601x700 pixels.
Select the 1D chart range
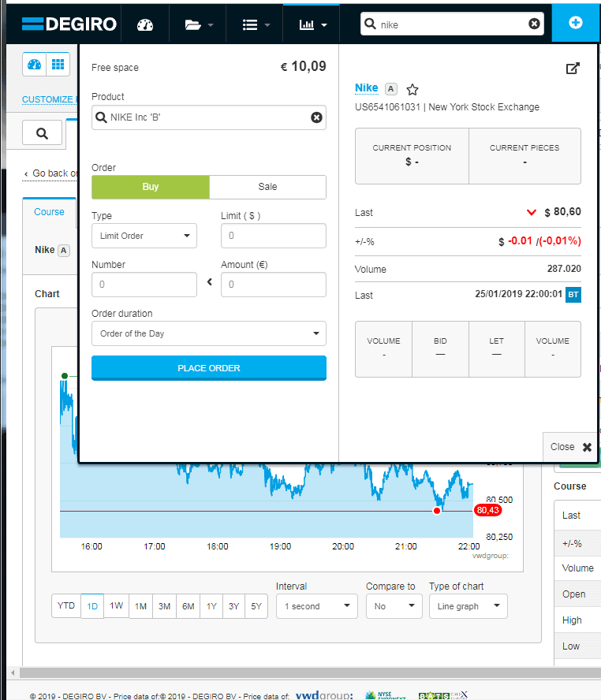92,606
